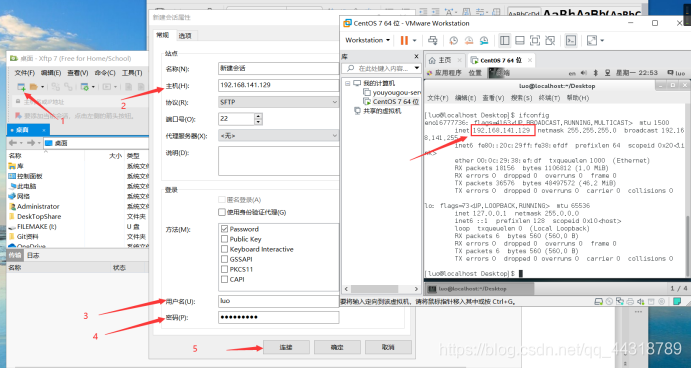The width and height of the screenshot is (692, 368).
Task: Toggle the Password method checkbox
Action: [224, 229]
